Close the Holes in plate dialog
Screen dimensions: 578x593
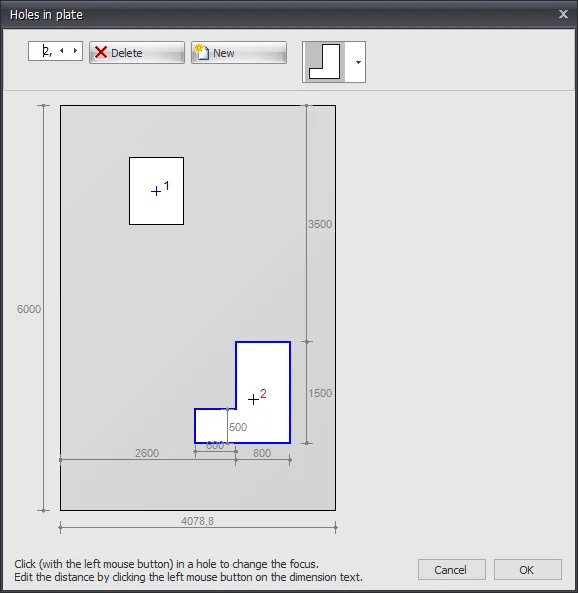coord(563,14)
